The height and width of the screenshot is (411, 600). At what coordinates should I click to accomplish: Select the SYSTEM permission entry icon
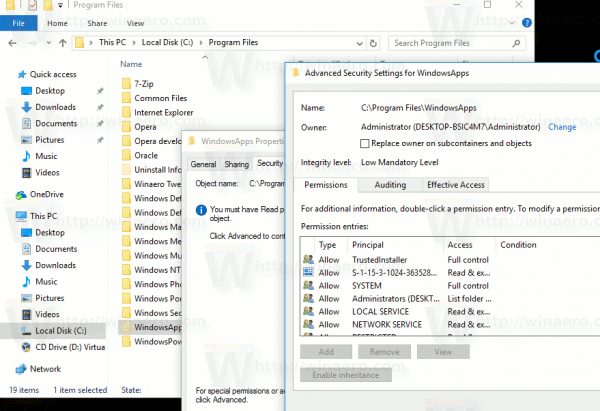(308, 285)
